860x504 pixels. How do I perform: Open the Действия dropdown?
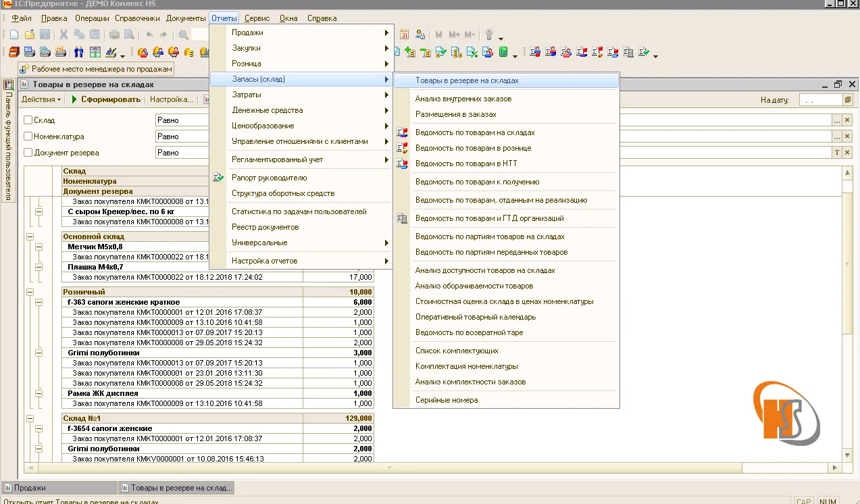point(41,99)
